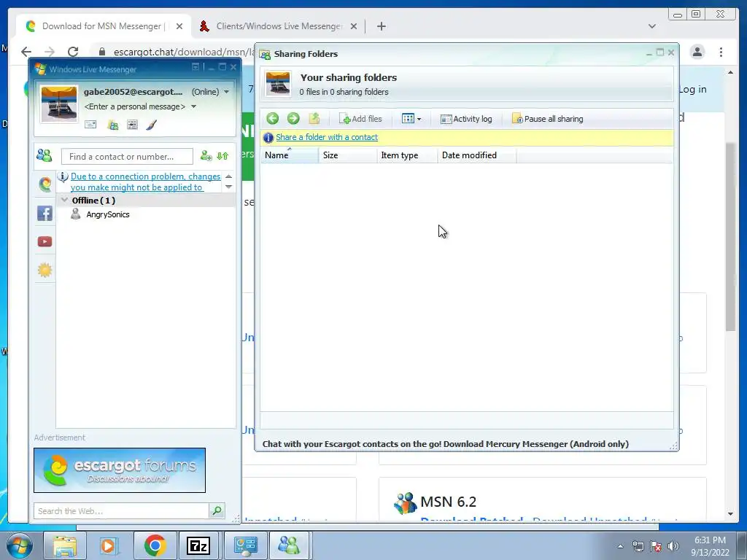
Task: Click the Escargot tab icon in Messenger sidebar
Action: 44,184
